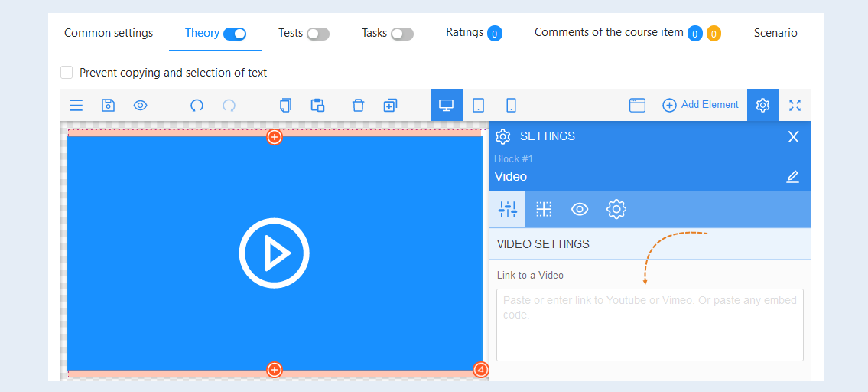This screenshot has height=392, width=868.
Task: Select the Theory tab label
Action: point(202,33)
